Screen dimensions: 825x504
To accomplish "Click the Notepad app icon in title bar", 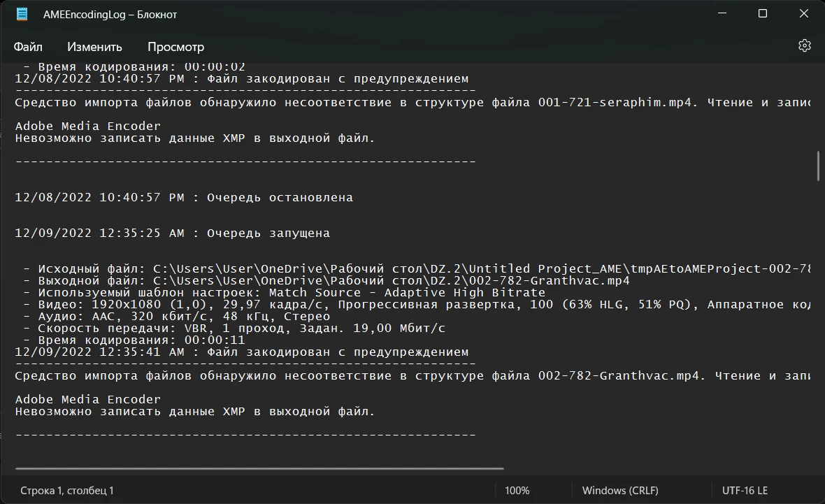I will 22,14.
